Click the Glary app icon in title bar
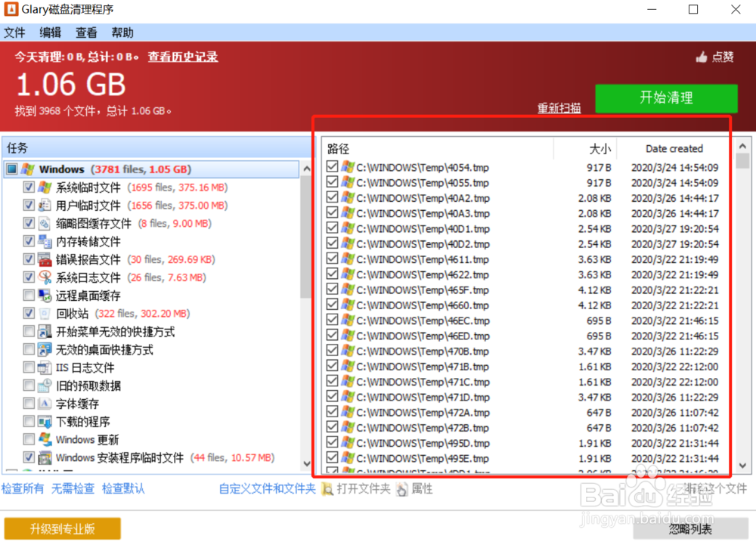The image size is (756, 545). [11, 9]
